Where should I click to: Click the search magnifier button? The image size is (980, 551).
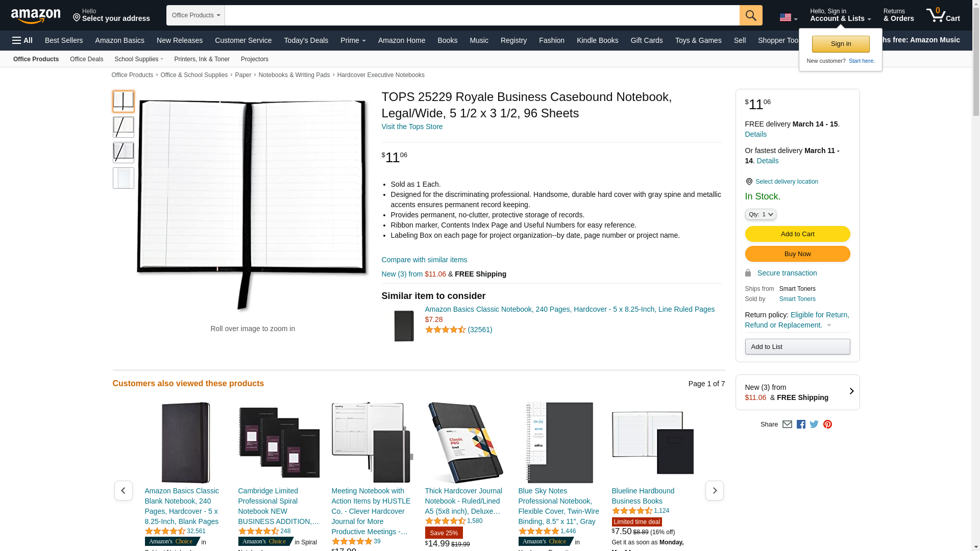click(751, 15)
